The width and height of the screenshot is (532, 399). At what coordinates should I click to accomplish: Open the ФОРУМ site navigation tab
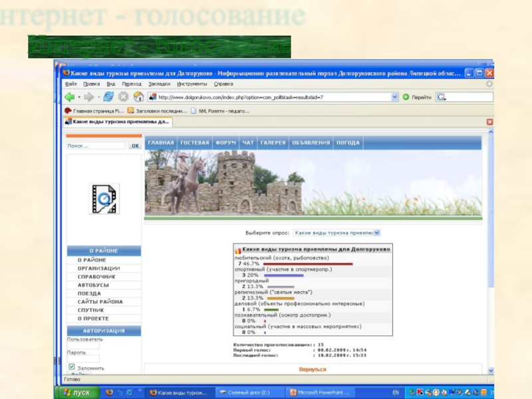click(226, 142)
